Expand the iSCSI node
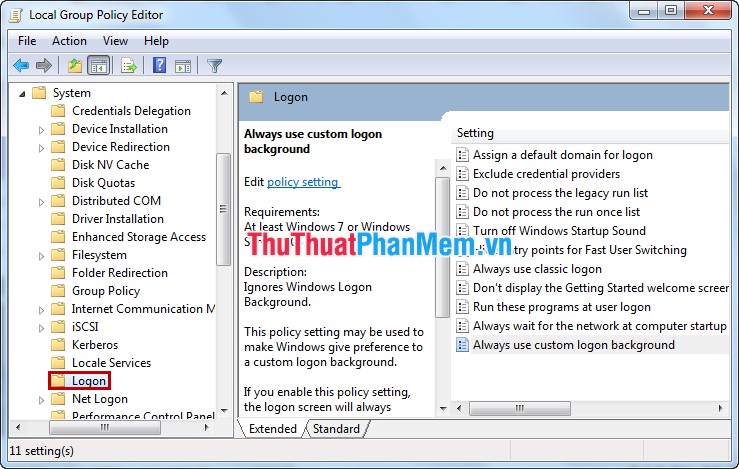Viewport: 739px width, 469px height. [x=41, y=328]
